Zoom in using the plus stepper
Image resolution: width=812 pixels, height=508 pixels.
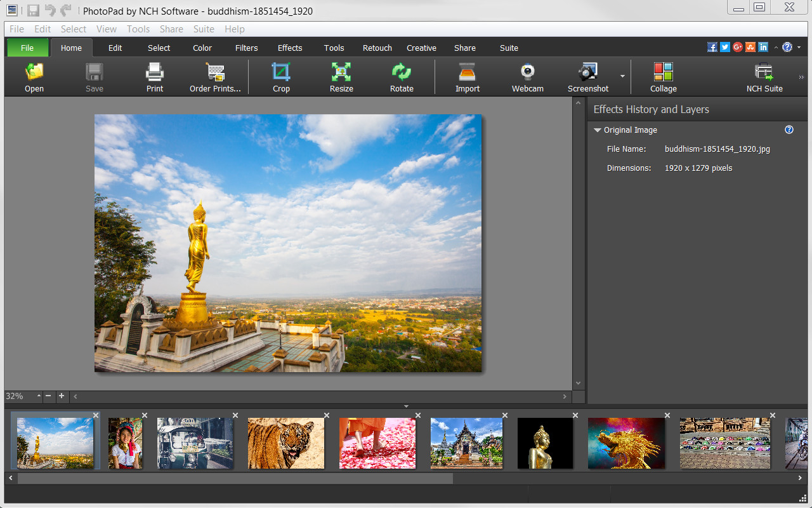click(x=61, y=396)
